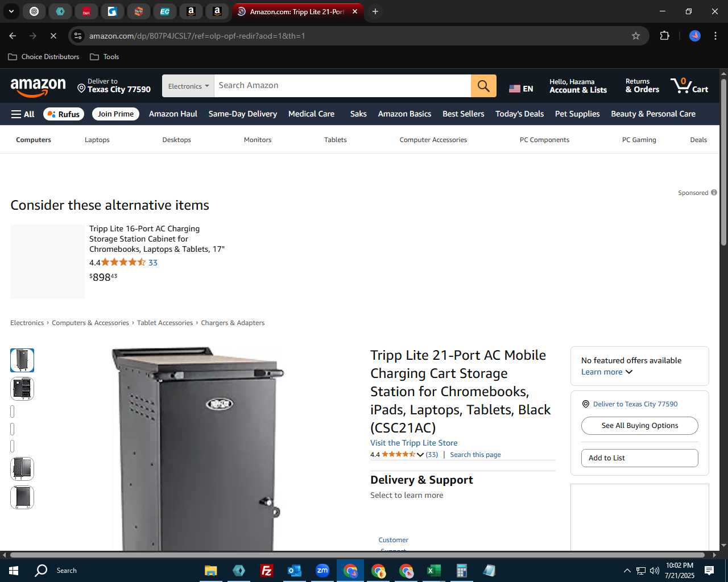Image resolution: width=728 pixels, height=582 pixels.
Task: Close the Amazon Tripp Lite tab
Action: [355, 11]
